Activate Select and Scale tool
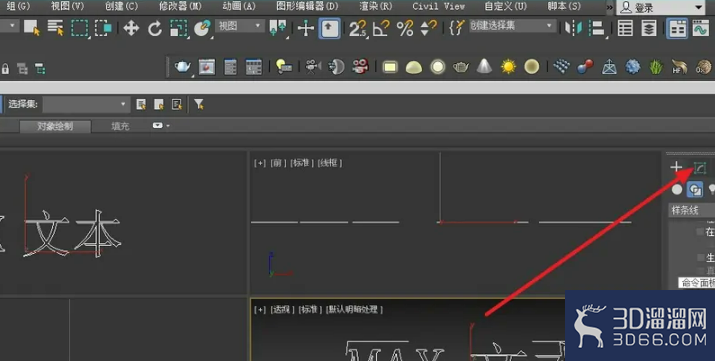This screenshot has width=715, height=361. point(178,28)
